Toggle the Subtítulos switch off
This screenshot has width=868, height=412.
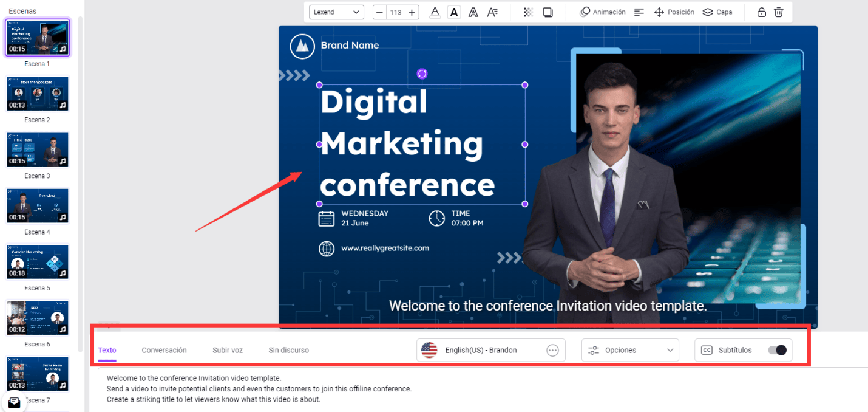(777, 350)
